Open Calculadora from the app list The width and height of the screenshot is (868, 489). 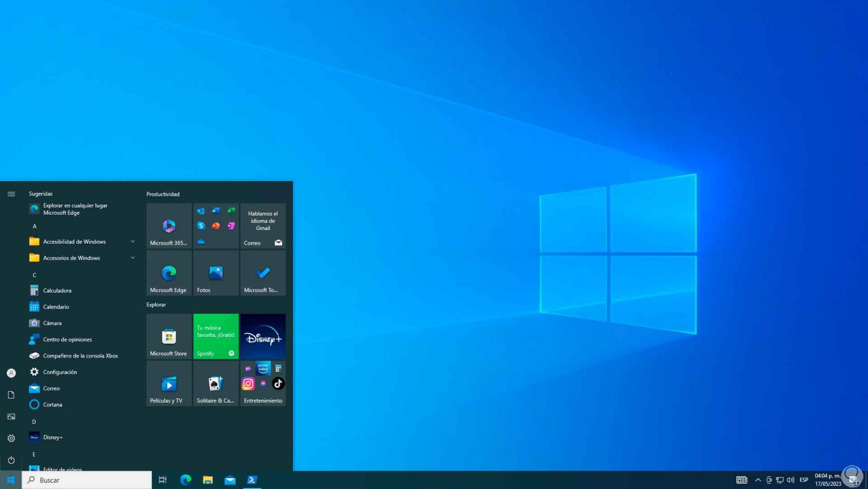(x=83, y=291)
